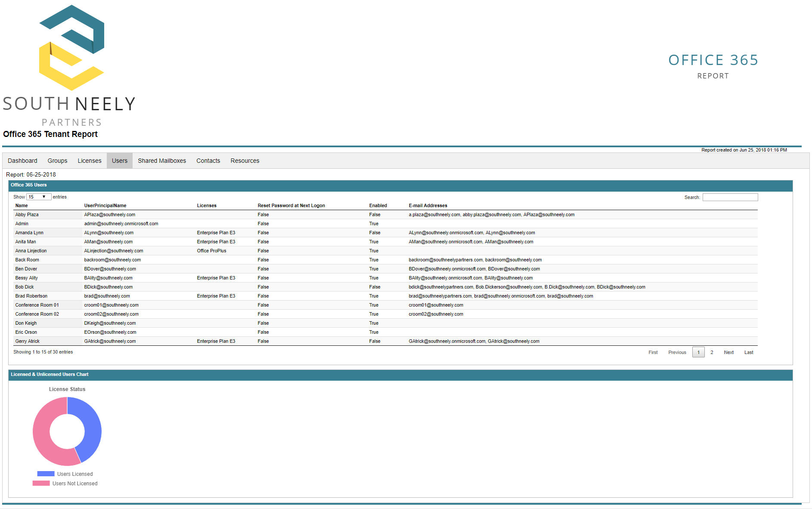
Task: Open the Dashboard tab
Action: tap(22, 161)
